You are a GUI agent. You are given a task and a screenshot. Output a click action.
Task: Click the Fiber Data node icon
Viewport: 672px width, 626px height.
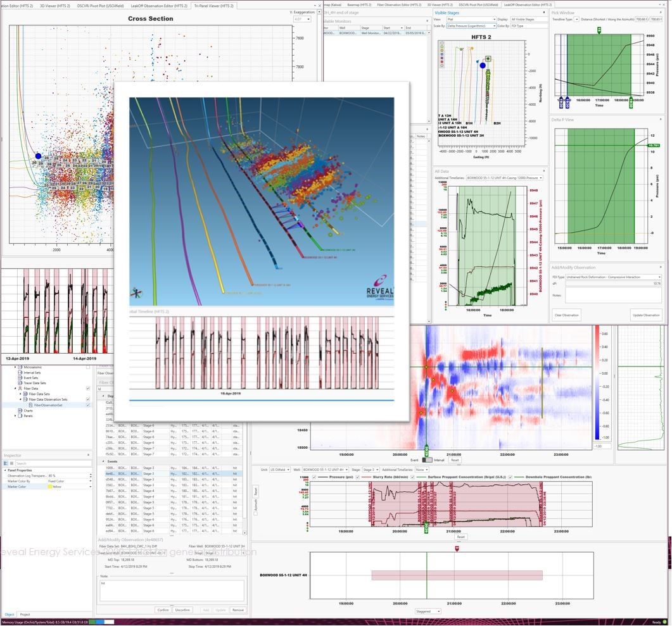coord(20,389)
